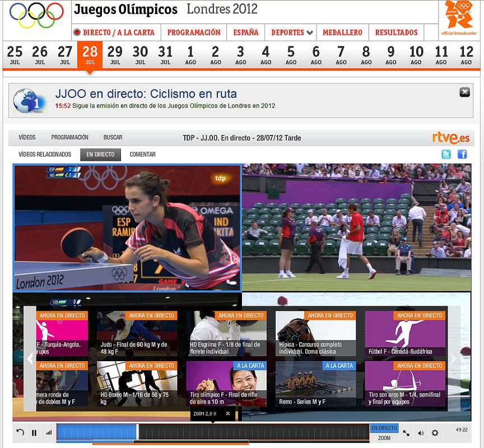
Task: Pause the live video playback
Action: pos(34,432)
